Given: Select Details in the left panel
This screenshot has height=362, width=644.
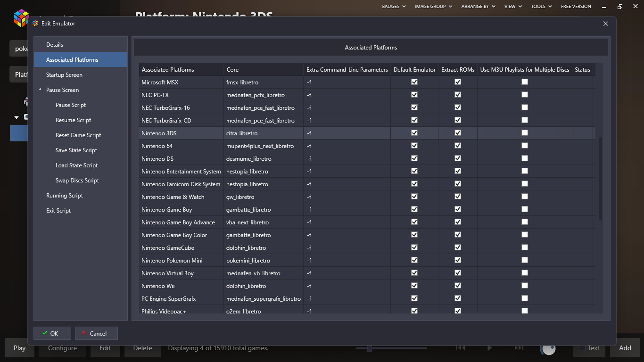Looking at the screenshot, I should [81, 44].
